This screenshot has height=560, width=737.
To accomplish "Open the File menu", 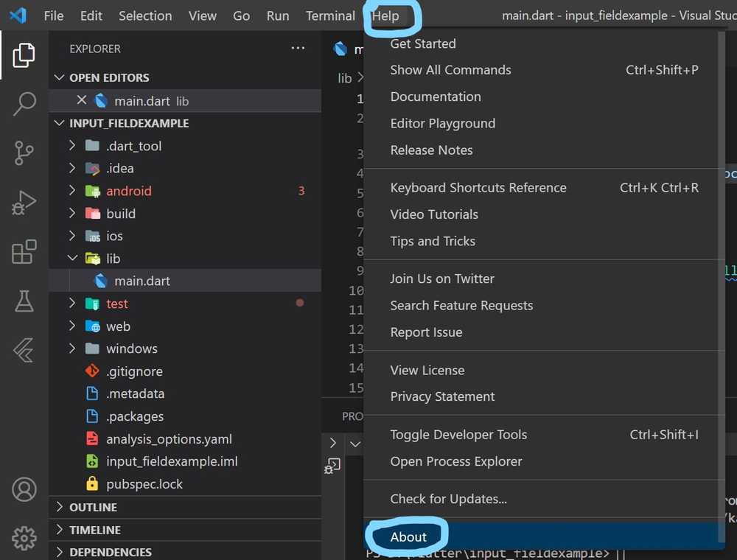I will click(54, 16).
